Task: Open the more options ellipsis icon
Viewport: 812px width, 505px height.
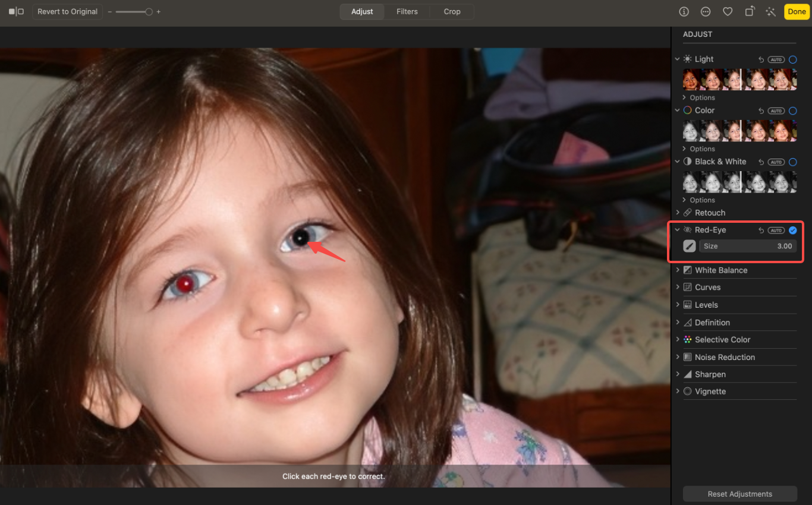Action: point(706,11)
